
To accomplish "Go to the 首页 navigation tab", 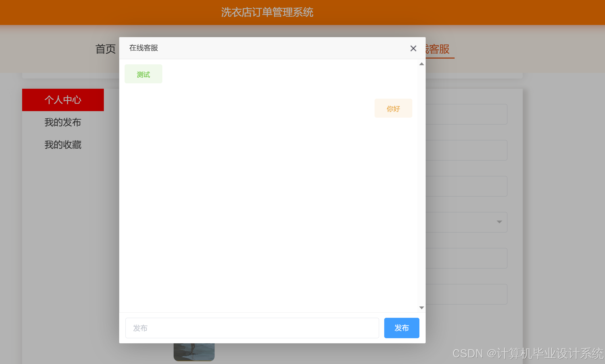I will [x=106, y=49].
